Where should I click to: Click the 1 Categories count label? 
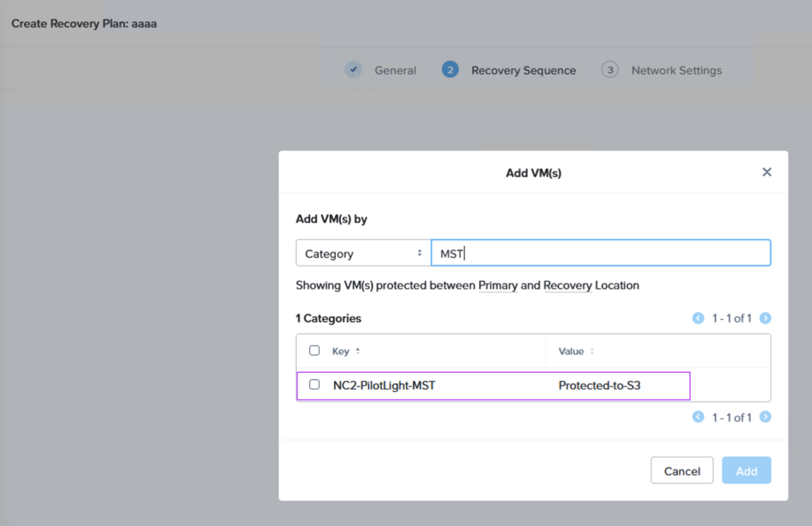tap(328, 318)
